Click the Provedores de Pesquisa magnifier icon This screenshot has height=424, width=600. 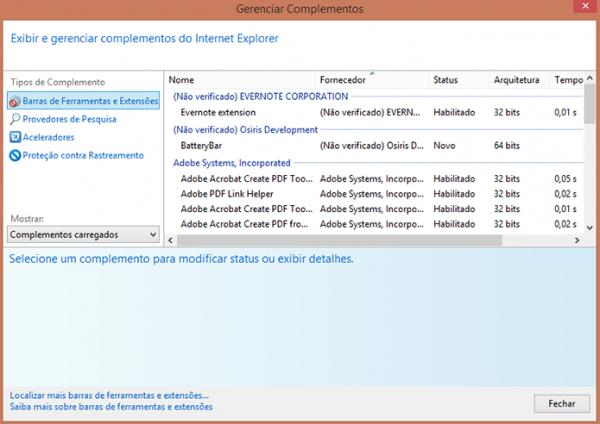pos(15,119)
